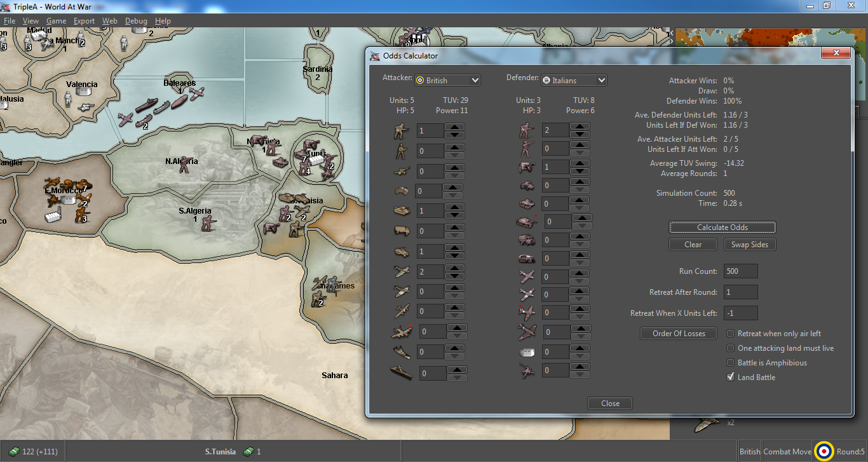Viewport: 868px width, 462px height.
Task: Click the factory unit in Valencia on map
Action: coord(83,92)
